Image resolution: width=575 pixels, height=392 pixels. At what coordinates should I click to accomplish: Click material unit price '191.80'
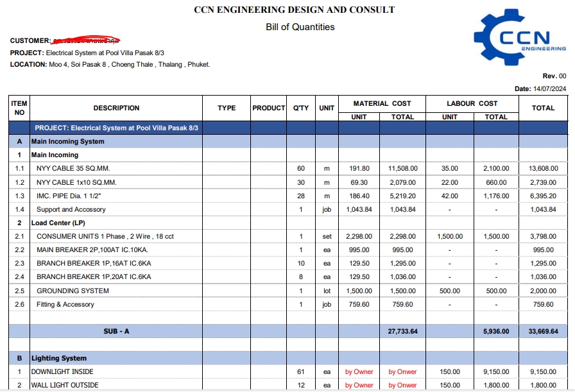point(359,169)
